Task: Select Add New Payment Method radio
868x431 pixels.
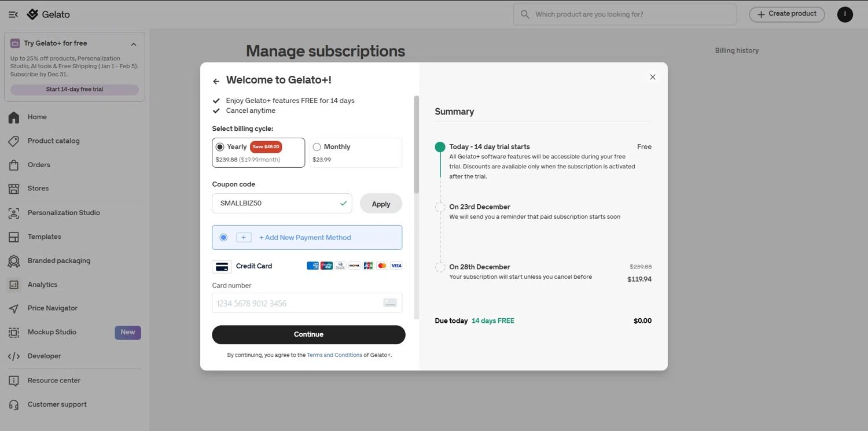Action: tap(223, 238)
